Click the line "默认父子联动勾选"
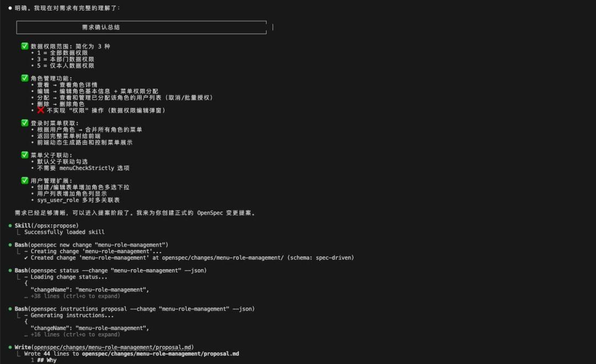Image resolution: width=596 pixels, height=364 pixels. [x=62, y=162]
